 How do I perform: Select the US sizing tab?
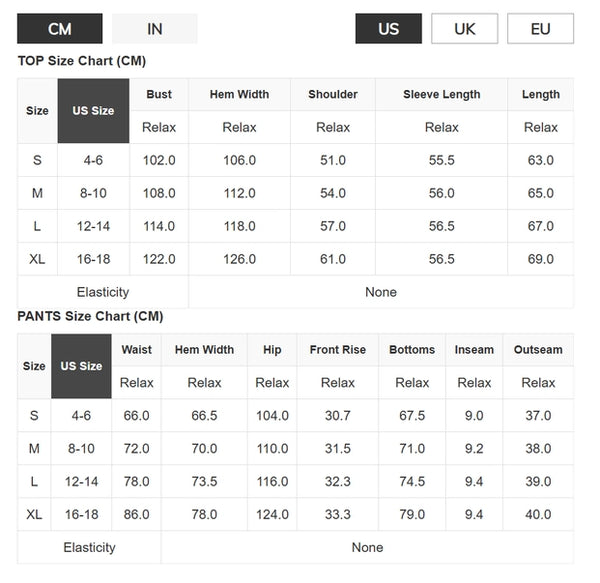click(x=388, y=29)
